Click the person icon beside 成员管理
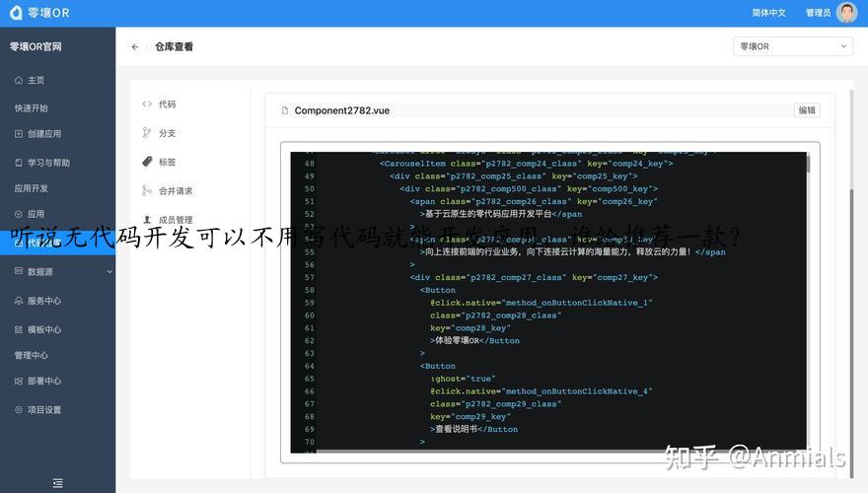Screen dimensions: 868x493 [x=147, y=220]
